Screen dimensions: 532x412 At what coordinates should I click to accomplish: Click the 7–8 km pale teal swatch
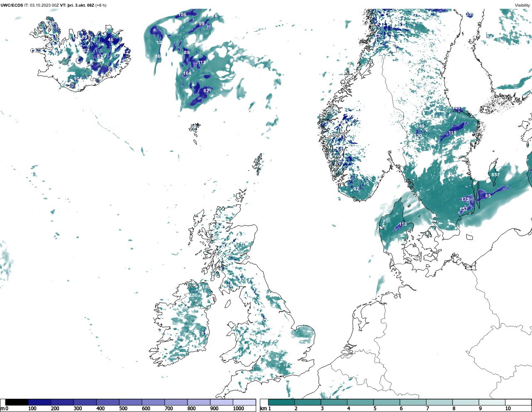pos(439,402)
